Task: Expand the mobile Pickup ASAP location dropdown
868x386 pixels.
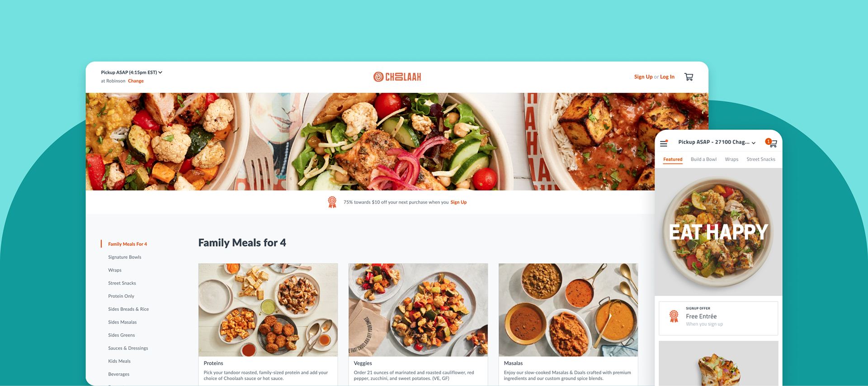Action: click(717, 142)
